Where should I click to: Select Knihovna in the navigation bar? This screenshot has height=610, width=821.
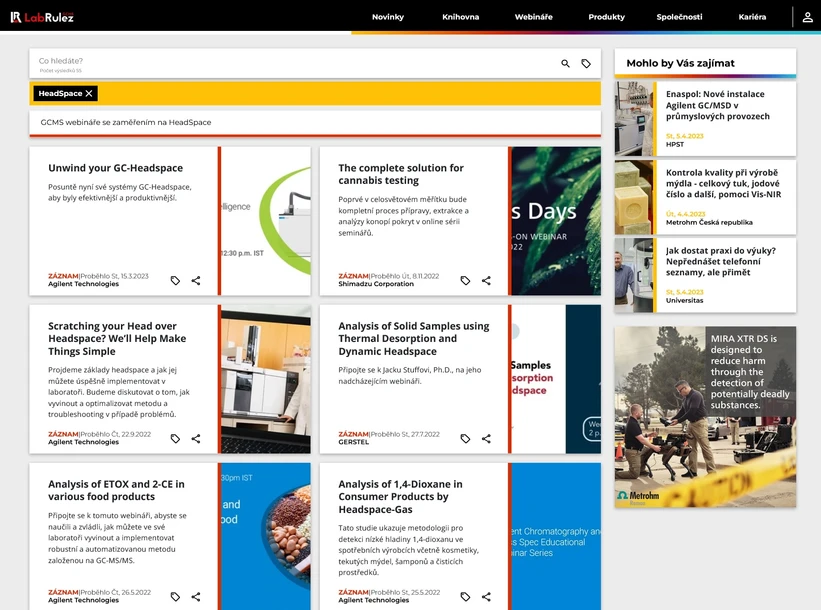(x=461, y=16)
